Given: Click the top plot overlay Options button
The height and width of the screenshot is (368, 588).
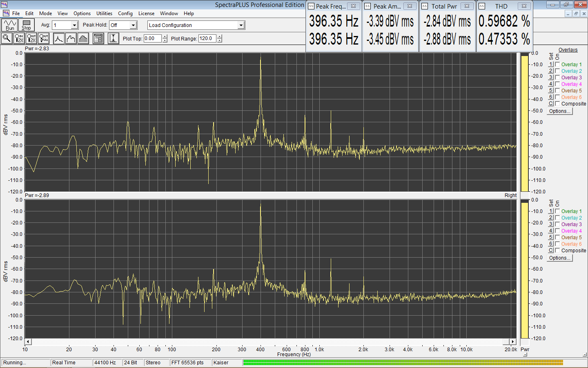Looking at the screenshot, I should pos(560,111).
